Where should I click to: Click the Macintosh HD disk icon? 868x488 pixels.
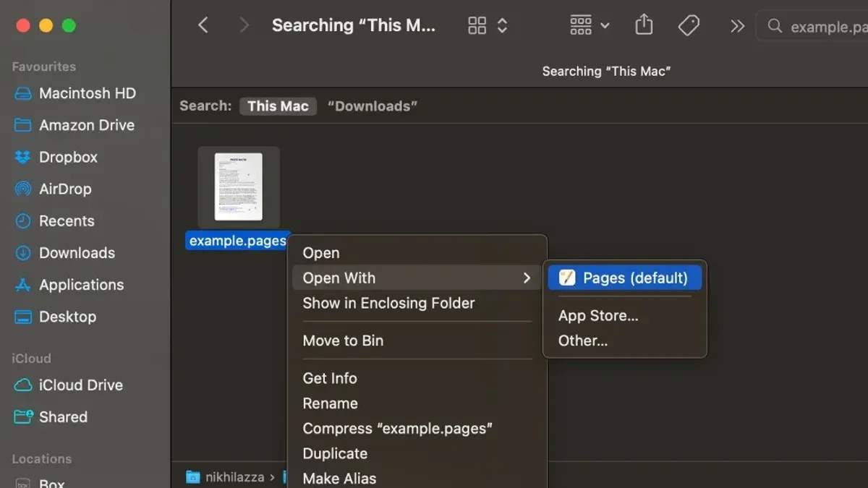23,93
